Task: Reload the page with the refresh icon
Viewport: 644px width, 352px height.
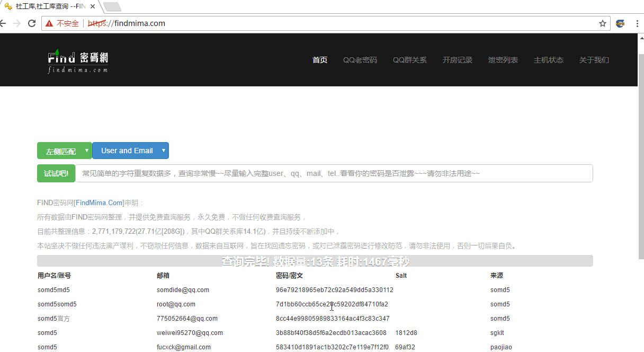Action: pyautogui.click(x=32, y=23)
